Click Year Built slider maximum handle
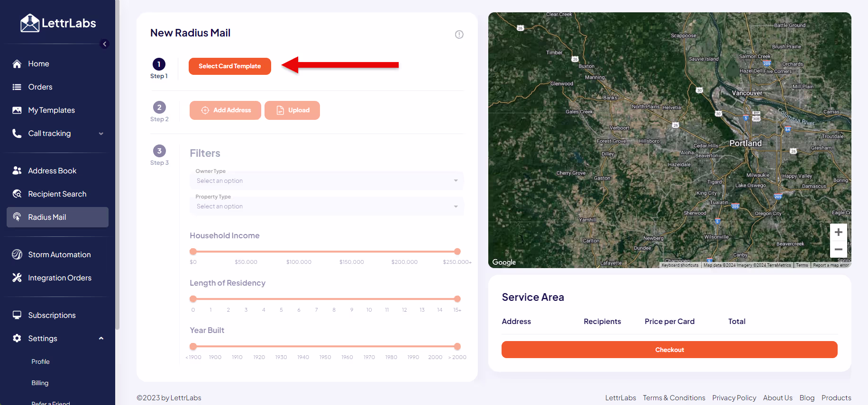 pyautogui.click(x=457, y=346)
